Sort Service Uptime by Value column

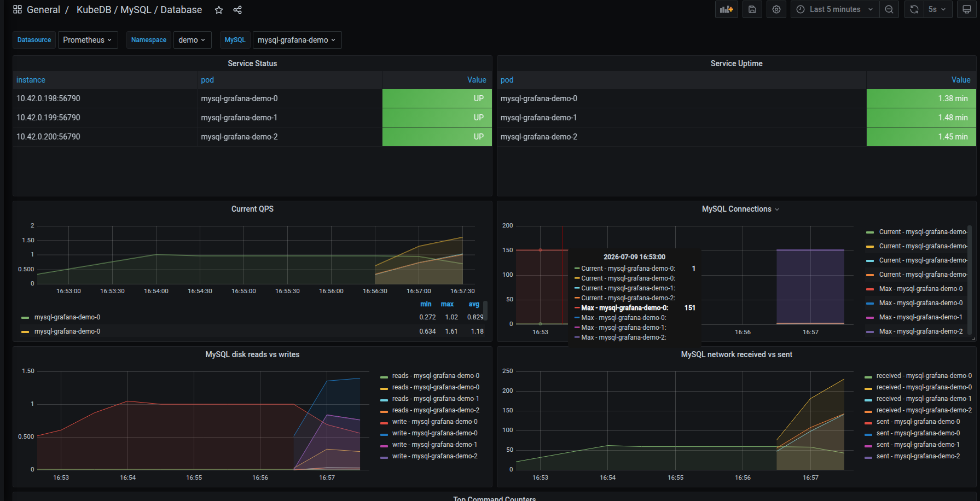(x=961, y=80)
